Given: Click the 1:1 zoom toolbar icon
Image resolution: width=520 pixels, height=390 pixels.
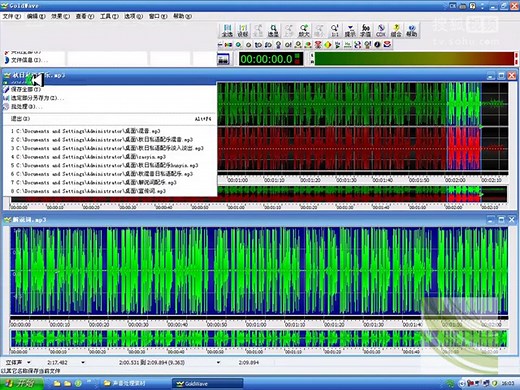Looking at the screenshot, I should click(x=335, y=31).
